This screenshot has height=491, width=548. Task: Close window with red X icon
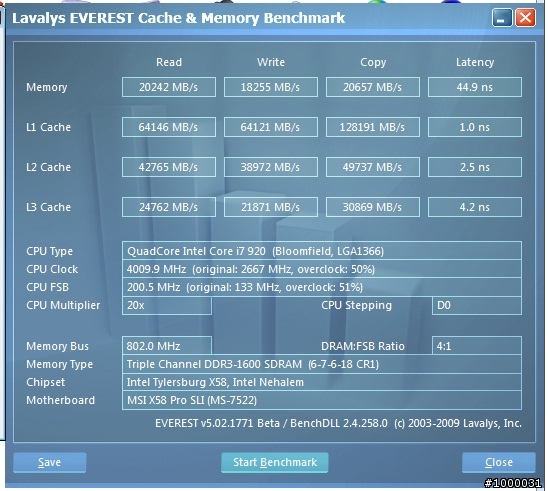point(525,17)
